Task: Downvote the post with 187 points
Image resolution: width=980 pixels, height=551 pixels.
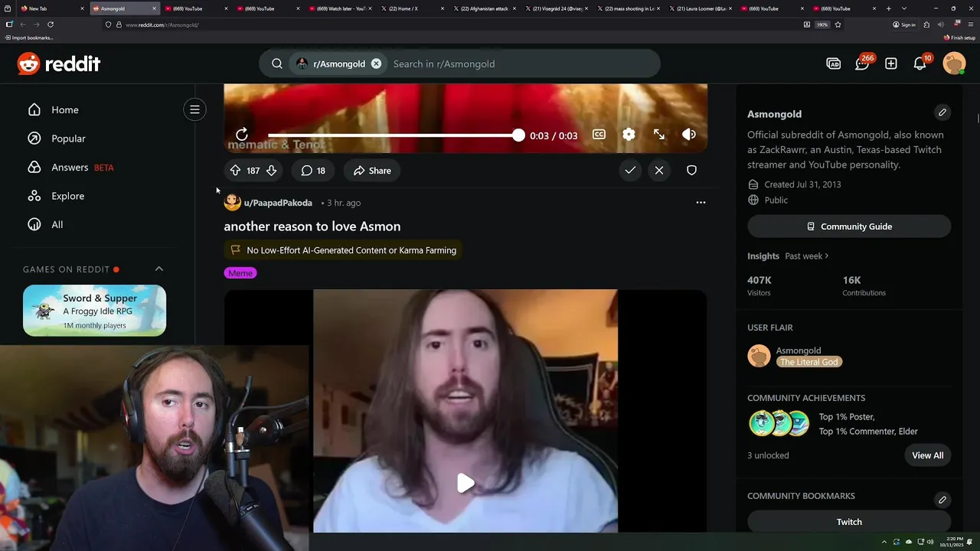Action: click(271, 171)
